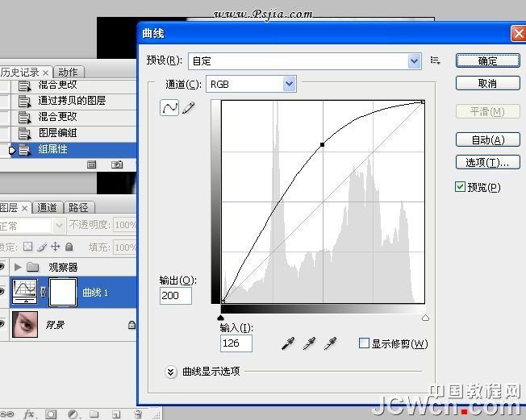Close the 曲线 dialog window
The image size is (526, 420).
coord(519,34)
